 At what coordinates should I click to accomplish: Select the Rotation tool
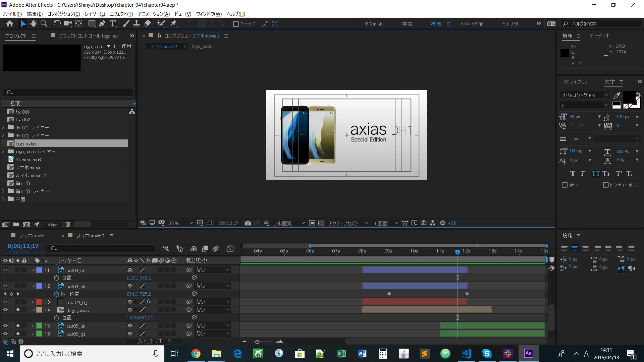pyautogui.click(x=57, y=23)
